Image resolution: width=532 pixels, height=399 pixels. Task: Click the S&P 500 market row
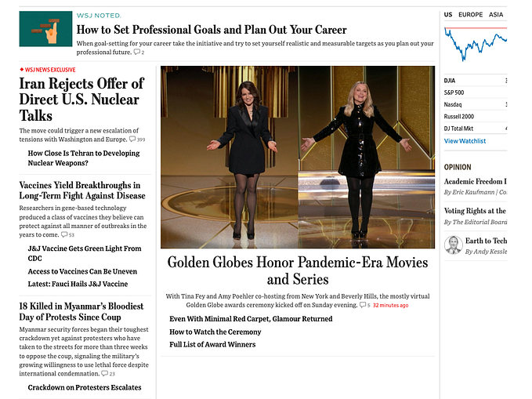[x=476, y=92]
